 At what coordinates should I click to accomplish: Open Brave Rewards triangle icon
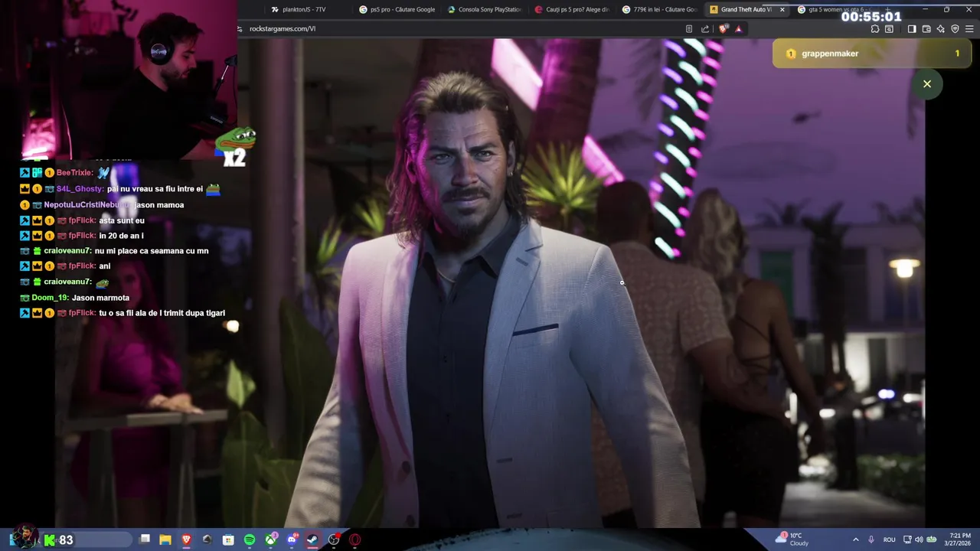739,29
